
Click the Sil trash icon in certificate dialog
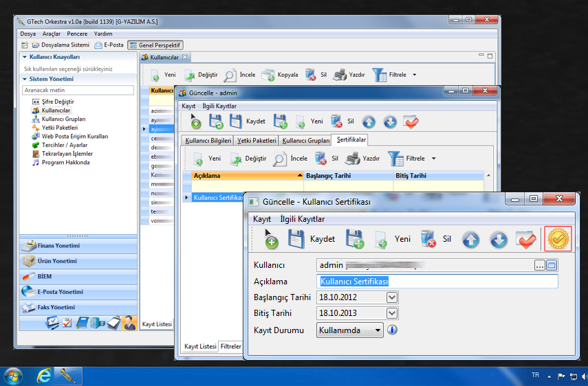[429, 240]
